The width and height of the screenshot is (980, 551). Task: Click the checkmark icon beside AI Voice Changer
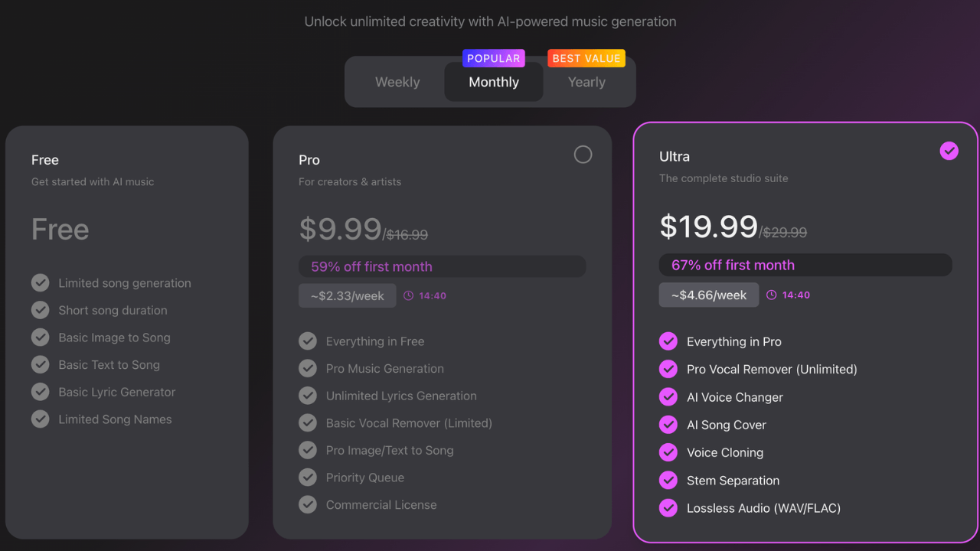point(668,397)
